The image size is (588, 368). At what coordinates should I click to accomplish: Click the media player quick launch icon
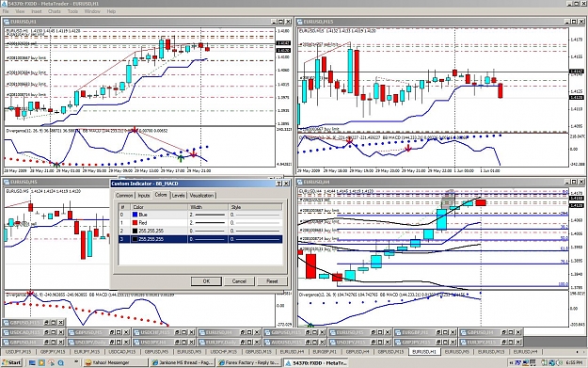41,362
